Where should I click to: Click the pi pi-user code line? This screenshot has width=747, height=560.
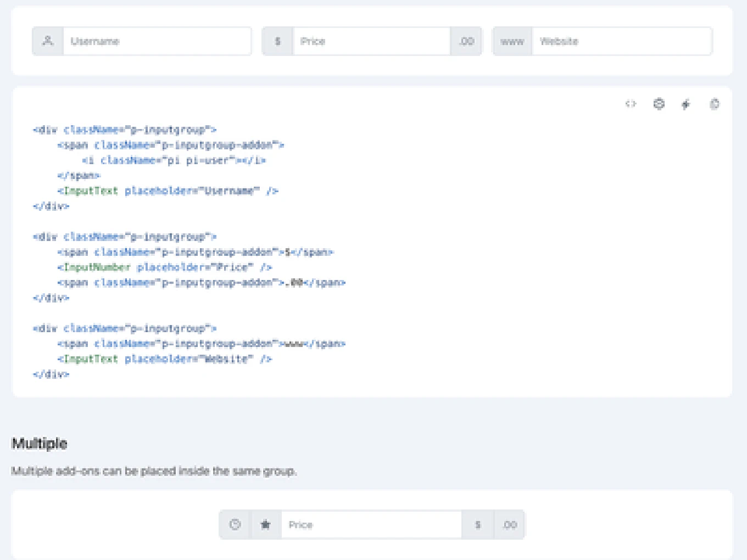(x=174, y=160)
